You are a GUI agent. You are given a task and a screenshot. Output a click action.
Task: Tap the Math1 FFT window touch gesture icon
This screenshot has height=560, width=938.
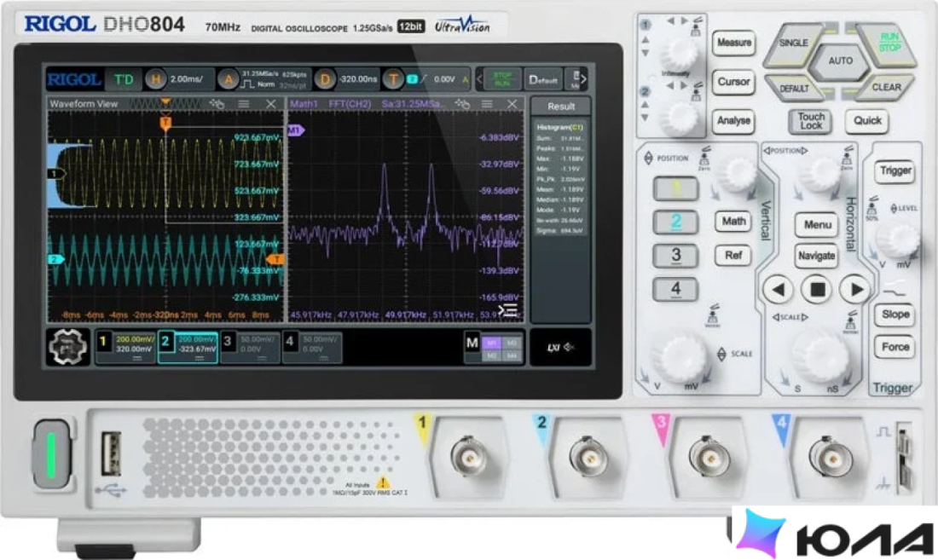[462, 104]
